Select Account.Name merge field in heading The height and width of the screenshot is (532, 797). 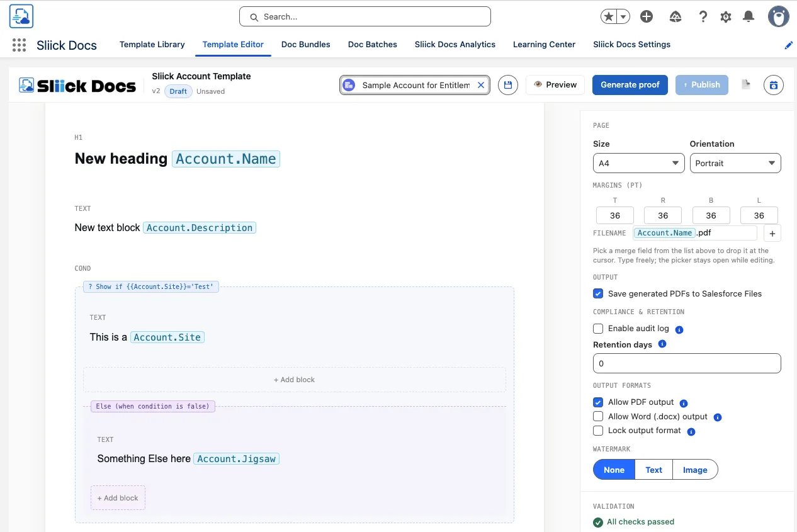click(226, 159)
